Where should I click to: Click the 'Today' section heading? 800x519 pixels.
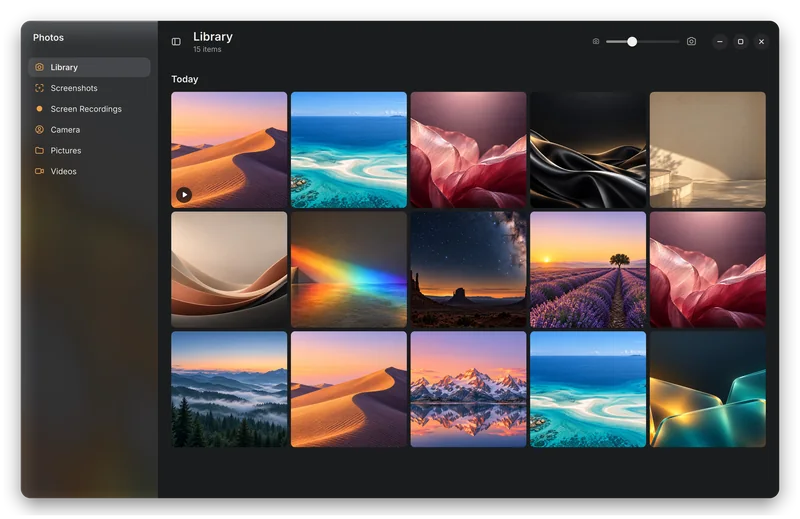[185, 79]
